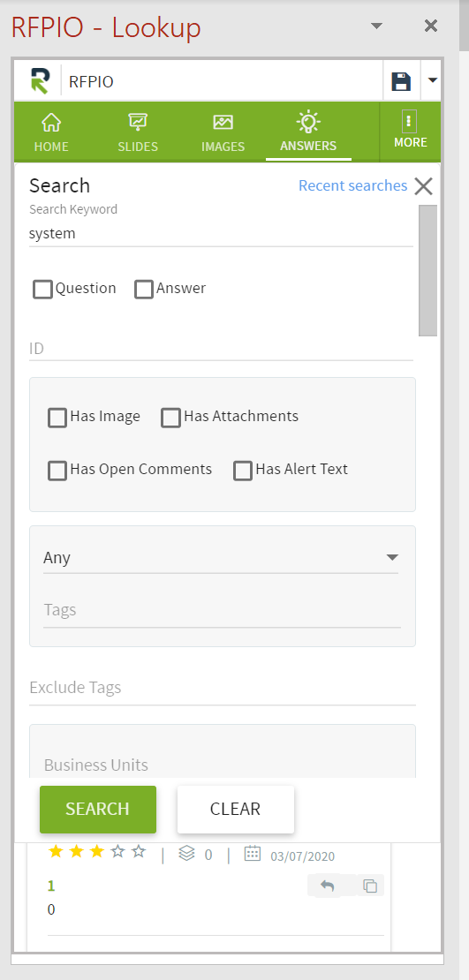Click the RFPIO logo icon
This screenshot has height=980, width=469.
pos(39,80)
